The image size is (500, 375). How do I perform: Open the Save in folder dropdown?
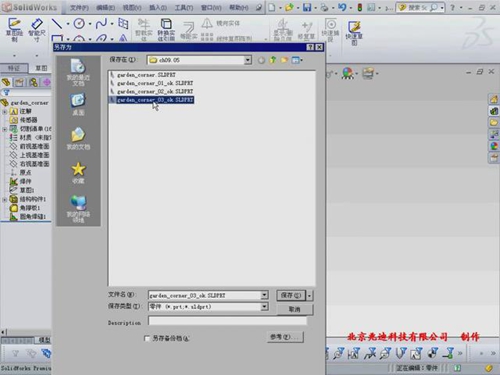248,60
